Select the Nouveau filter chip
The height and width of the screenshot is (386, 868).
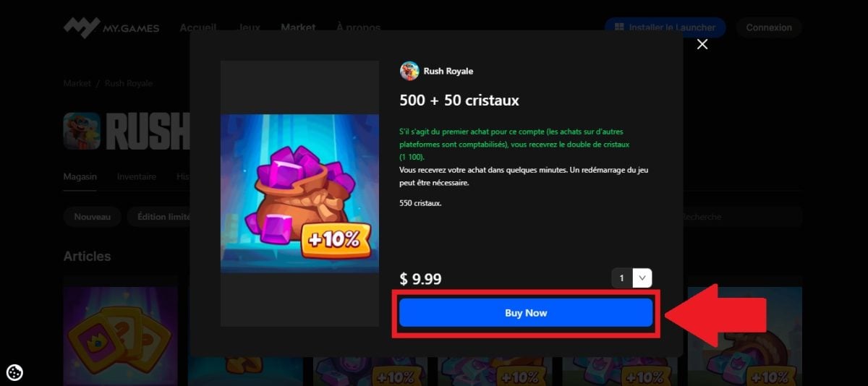click(x=92, y=217)
